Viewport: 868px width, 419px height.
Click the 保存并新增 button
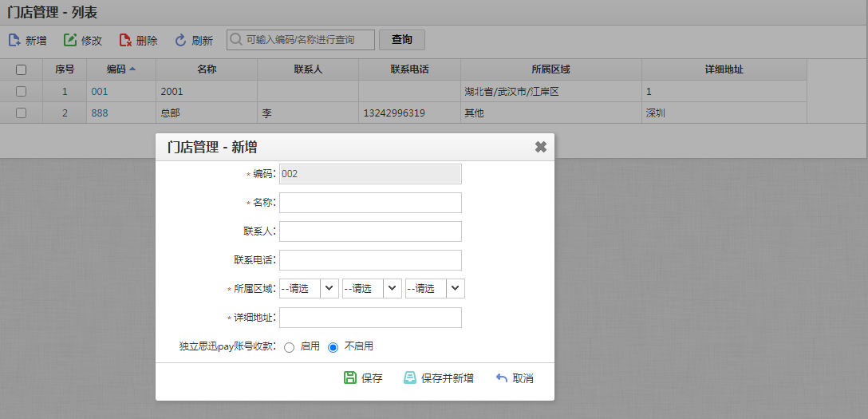click(x=439, y=378)
